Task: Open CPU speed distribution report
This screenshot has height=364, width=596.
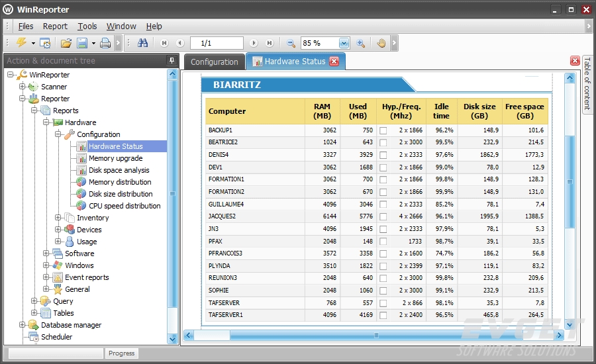Action: [x=124, y=206]
